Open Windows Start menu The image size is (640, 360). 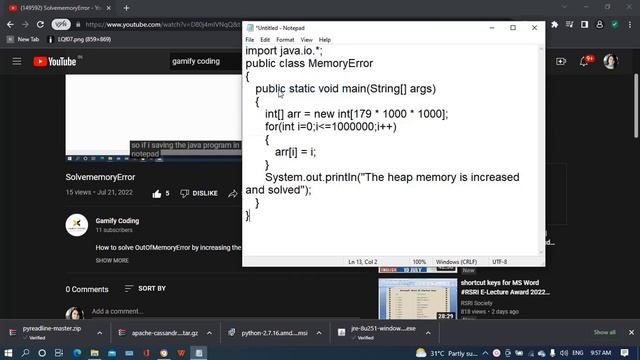pos(8,353)
